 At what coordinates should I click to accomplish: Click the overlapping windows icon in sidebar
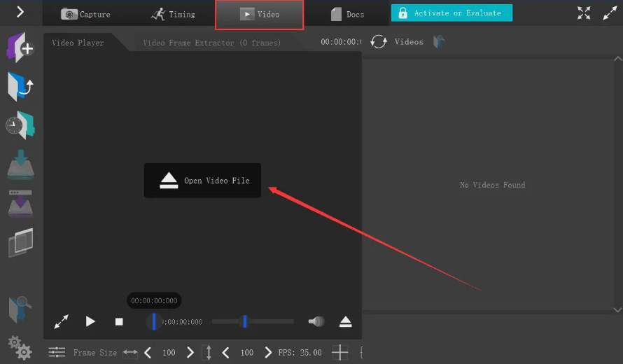20,242
